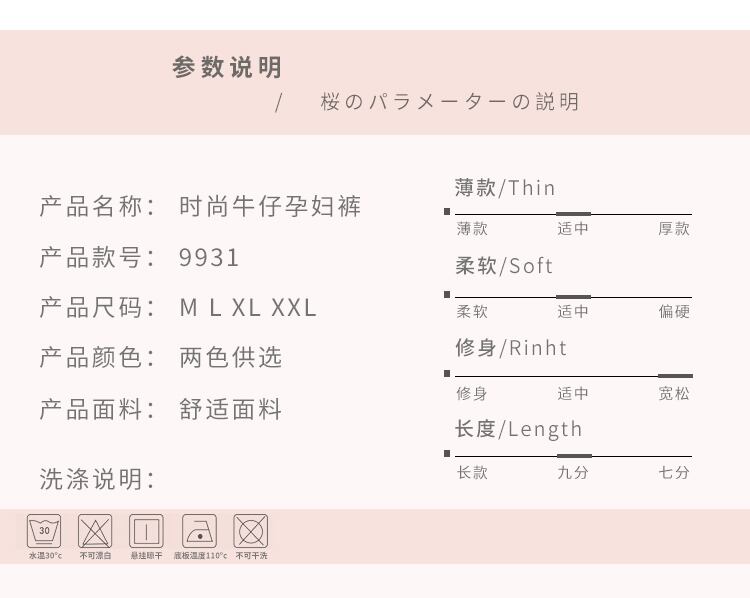Select the 修身 label under the fit scale

point(472,394)
